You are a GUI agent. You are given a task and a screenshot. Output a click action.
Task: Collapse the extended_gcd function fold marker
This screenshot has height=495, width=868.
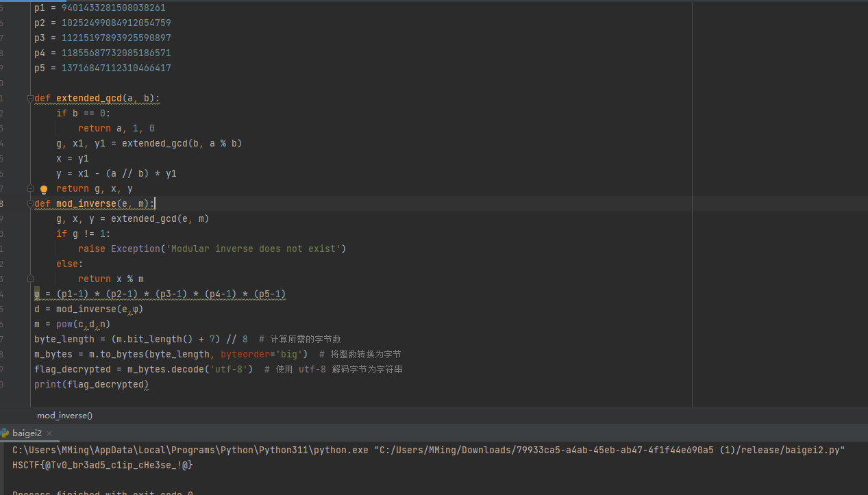coord(30,99)
